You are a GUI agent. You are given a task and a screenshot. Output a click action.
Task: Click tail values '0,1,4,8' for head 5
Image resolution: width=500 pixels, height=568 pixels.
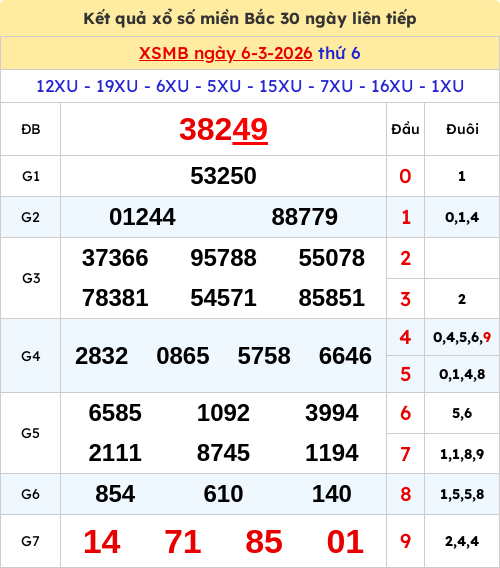462,374
